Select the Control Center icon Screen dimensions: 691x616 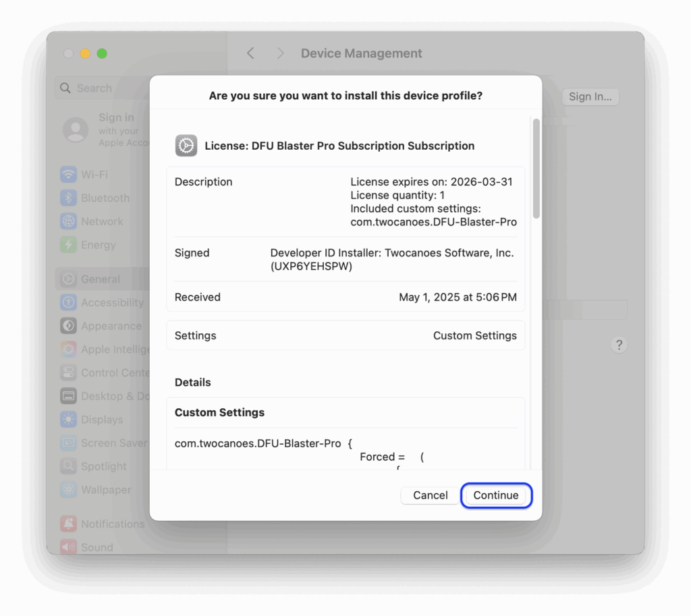pyautogui.click(x=68, y=372)
